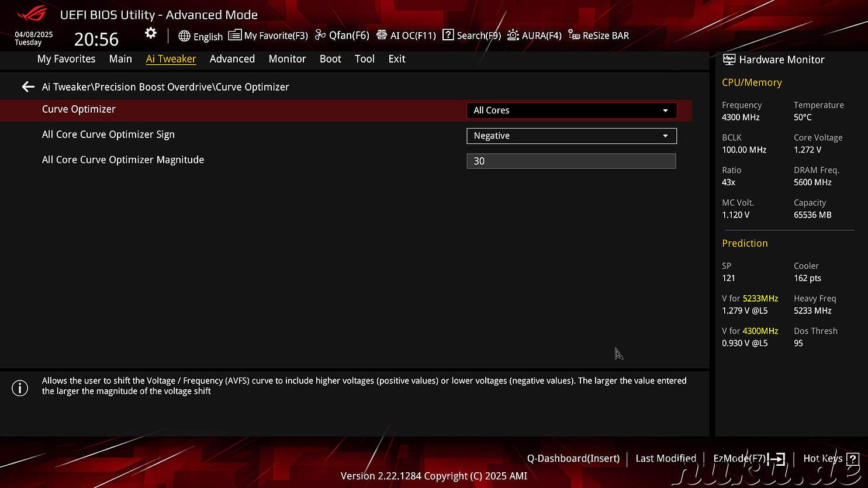Go to the Exit tab
This screenshot has width=868, height=488.
click(397, 59)
